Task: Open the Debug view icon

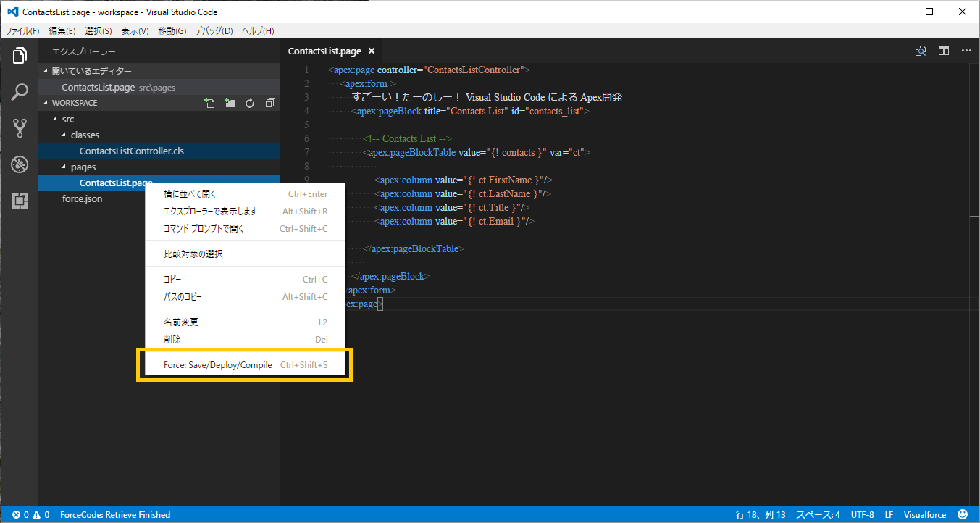Action: click(20, 164)
